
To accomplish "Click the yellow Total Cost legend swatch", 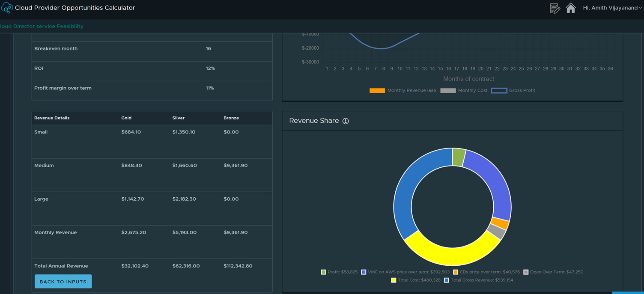I will click(x=394, y=280).
